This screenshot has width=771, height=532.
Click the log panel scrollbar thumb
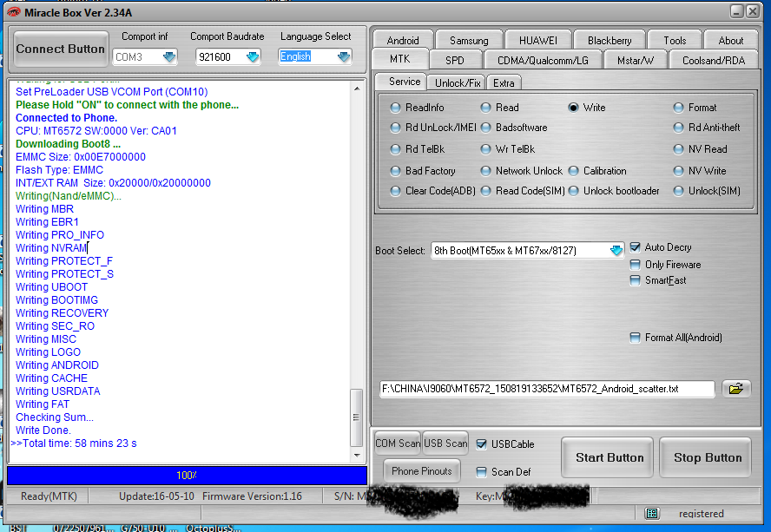[356, 417]
